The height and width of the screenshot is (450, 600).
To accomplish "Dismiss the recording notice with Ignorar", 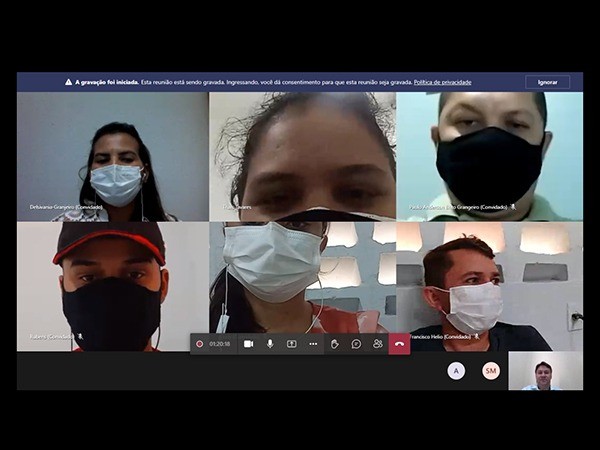I will pyautogui.click(x=547, y=82).
